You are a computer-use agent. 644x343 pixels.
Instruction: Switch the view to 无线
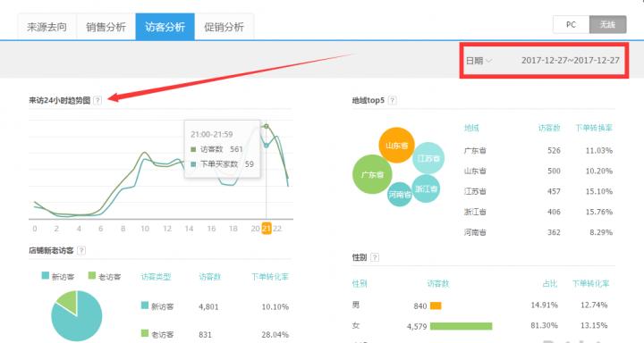608,25
